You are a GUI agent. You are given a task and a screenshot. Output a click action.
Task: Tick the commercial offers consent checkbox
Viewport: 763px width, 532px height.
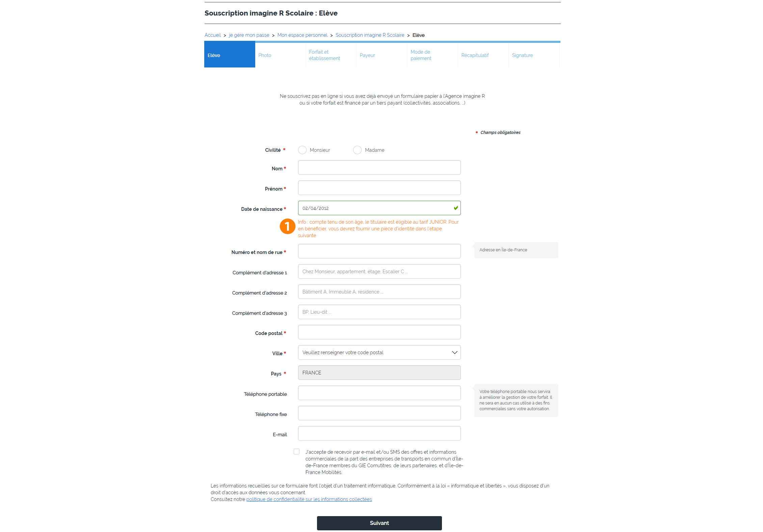pos(296,452)
